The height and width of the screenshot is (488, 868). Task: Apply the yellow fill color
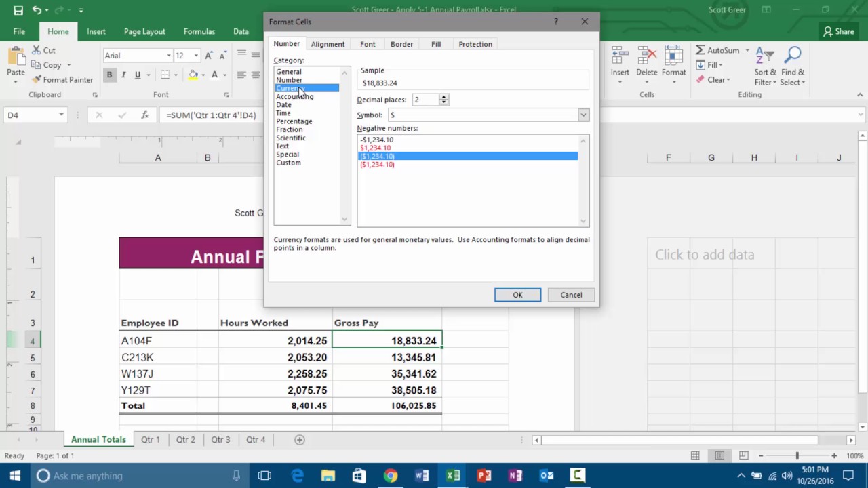pos(193,75)
